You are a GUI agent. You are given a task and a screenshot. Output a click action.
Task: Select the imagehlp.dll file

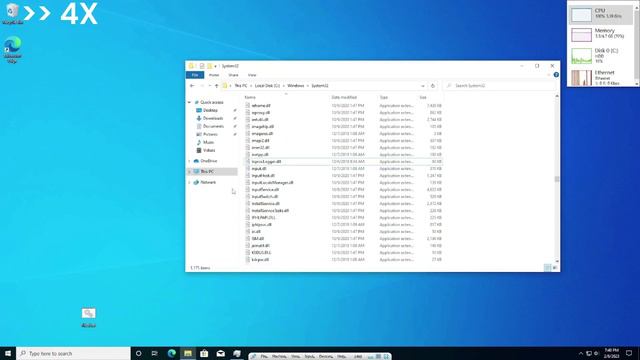[x=262, y=127]
